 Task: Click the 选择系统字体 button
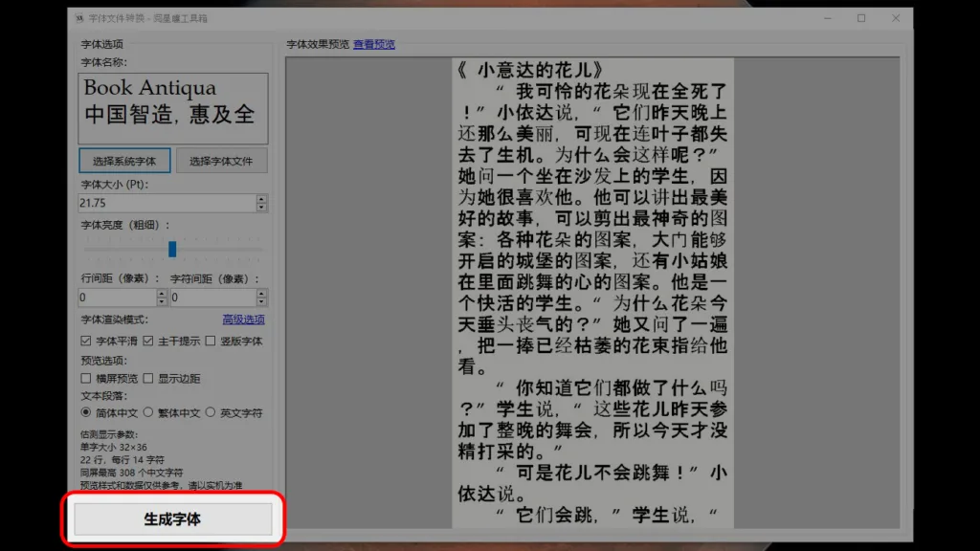click(122, 161)
